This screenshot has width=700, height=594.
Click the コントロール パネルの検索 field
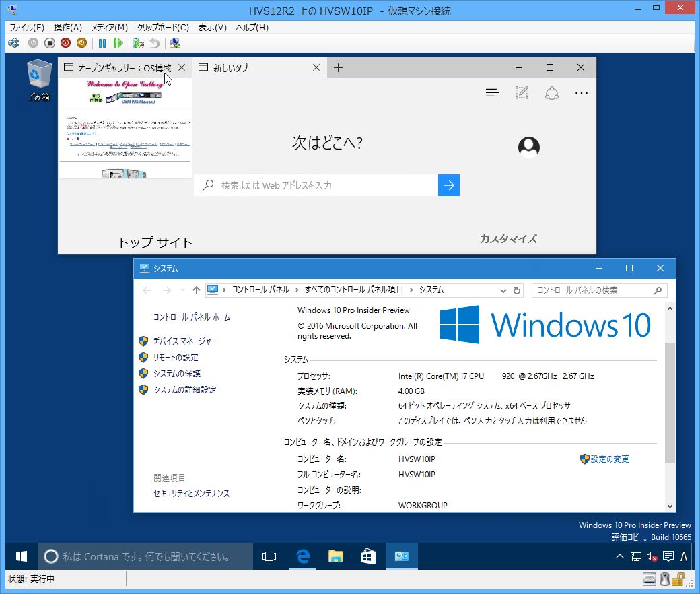pos(600,290)
